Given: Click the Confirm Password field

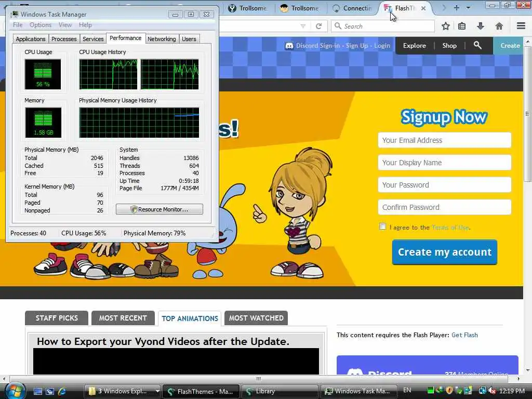Looking at the screenshot, I should (x=445, y=207).
